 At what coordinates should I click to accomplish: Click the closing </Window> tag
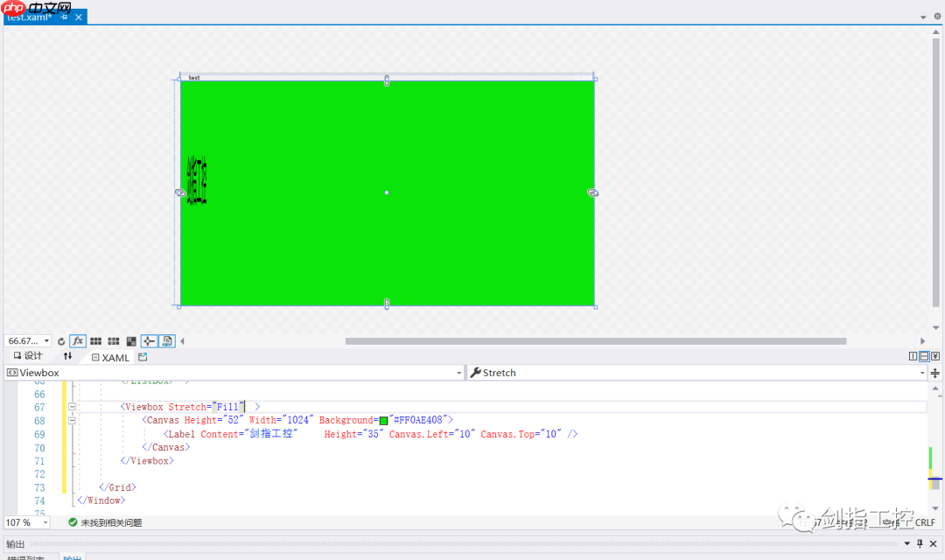(x=101, y=500)
